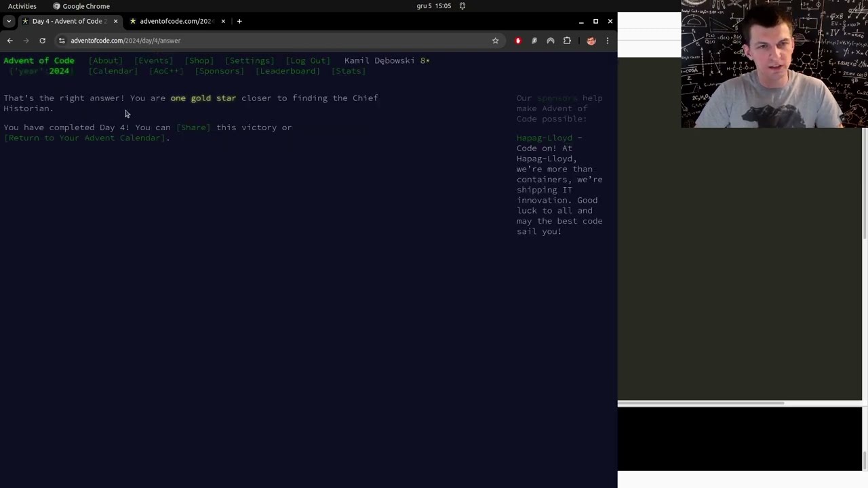Open the Chrome three-dot menu
The height and width of the screenshot is (488, 868).
point(608,41)
